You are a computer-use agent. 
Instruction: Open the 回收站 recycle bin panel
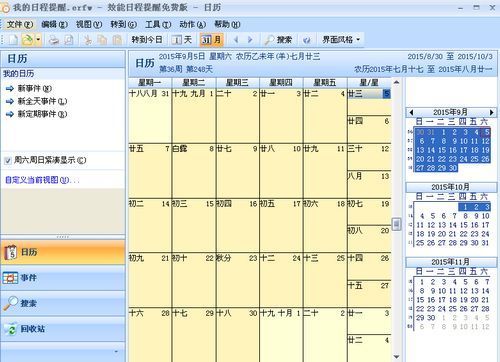click(63, 329)
